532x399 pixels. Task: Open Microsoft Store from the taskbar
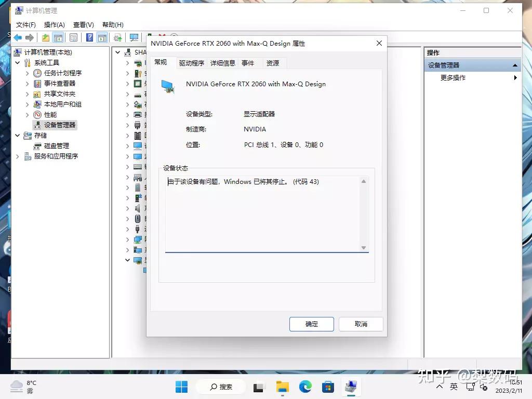(328, 387)
